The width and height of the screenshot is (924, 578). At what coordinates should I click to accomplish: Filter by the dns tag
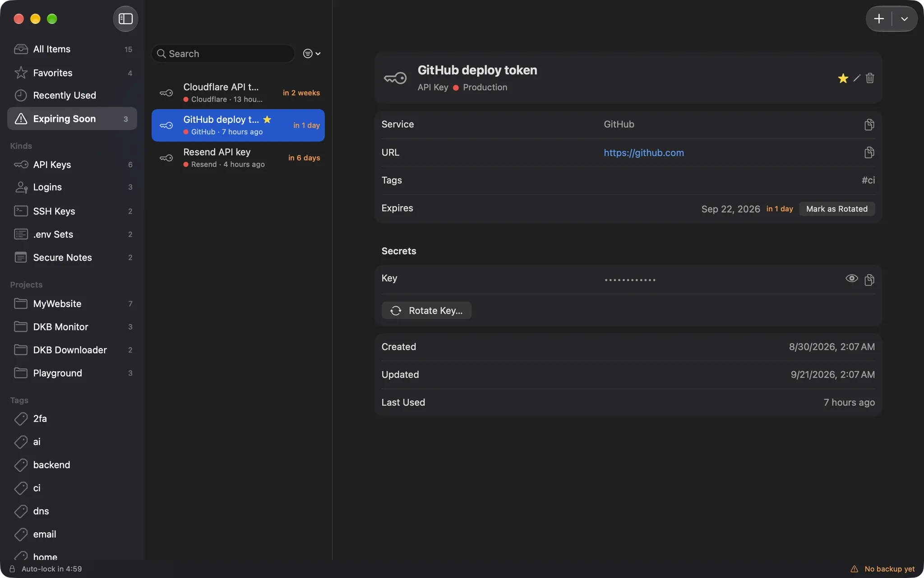point(72,511)
